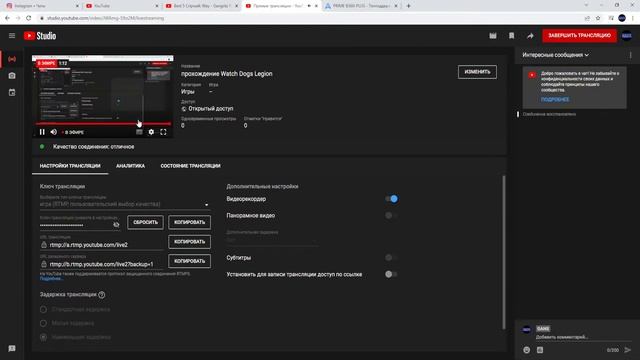Switch to the Instagram browser tab
The width and height of the screenshot is (640, 360).
click(41, 6)
